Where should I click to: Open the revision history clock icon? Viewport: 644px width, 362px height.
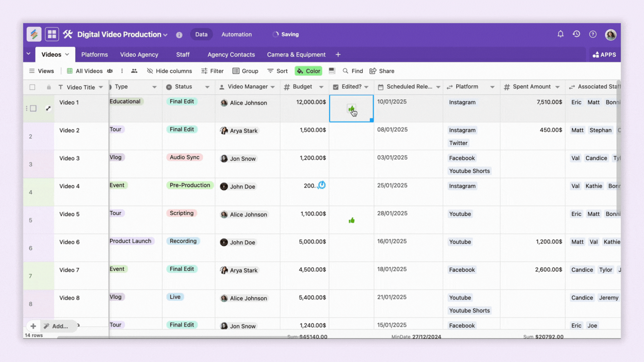pos(577,34)
